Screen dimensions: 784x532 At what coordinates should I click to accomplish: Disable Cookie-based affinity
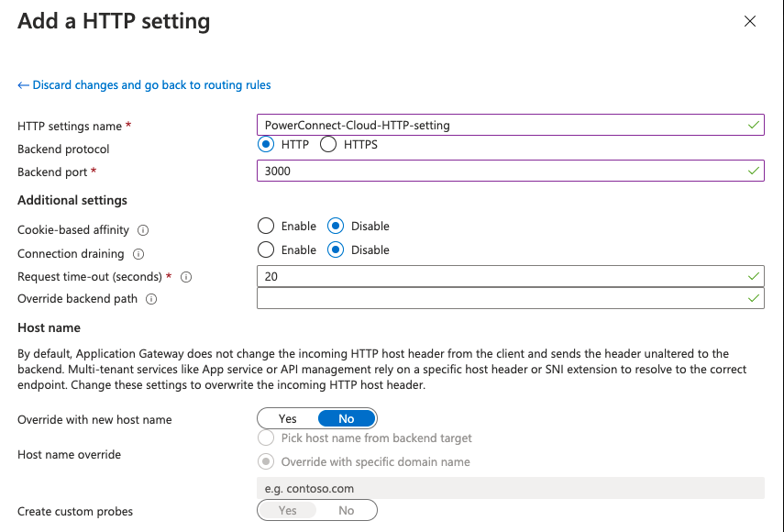(x=336, y=226)
